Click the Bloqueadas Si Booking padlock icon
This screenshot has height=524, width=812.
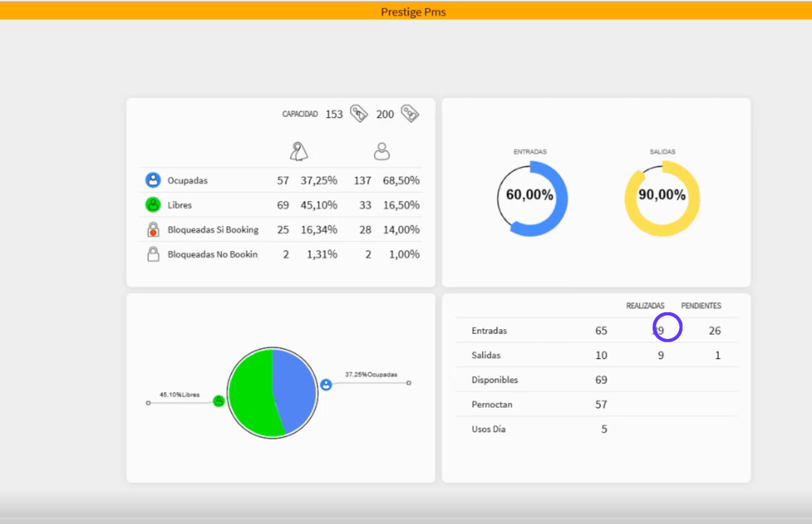point(153,230)
